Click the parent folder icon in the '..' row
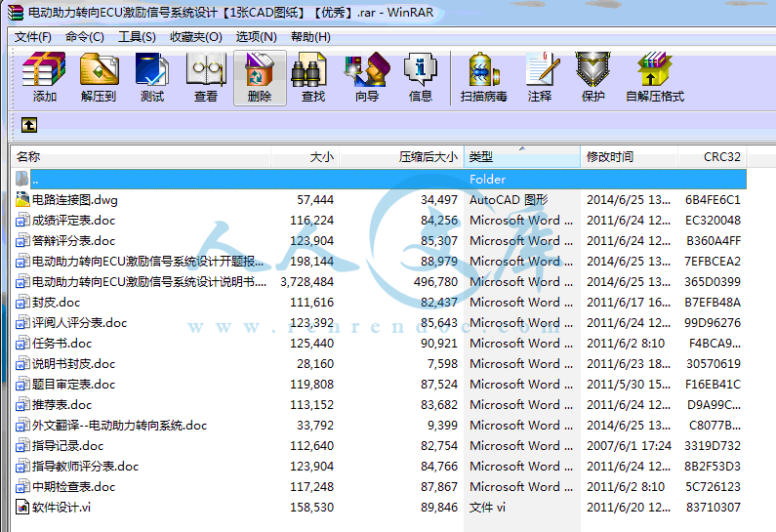 (21, 179)
